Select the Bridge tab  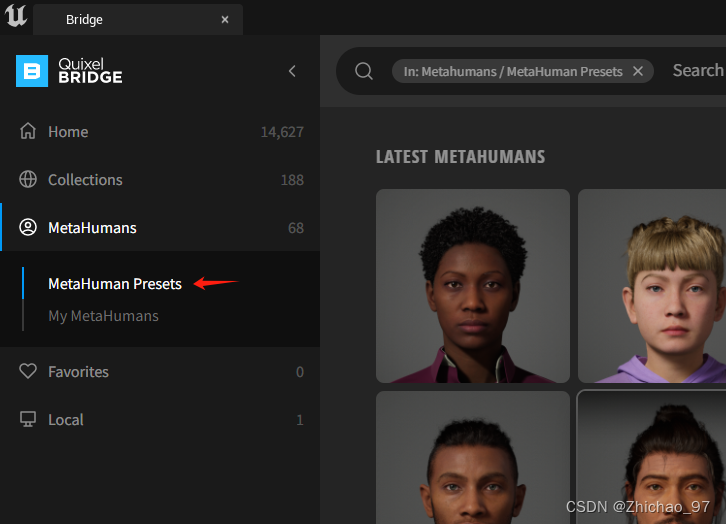[x=138, y=19]
